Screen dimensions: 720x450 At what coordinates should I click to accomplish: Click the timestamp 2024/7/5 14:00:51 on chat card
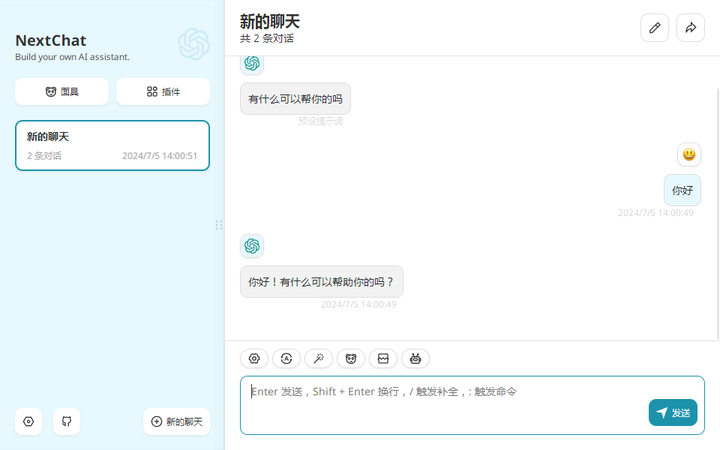click(x=160, y=156)
